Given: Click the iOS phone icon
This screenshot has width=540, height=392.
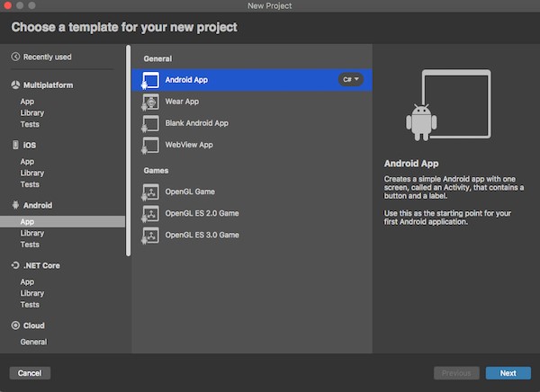Looking at the screenshot, I should (x=15, y=145).
